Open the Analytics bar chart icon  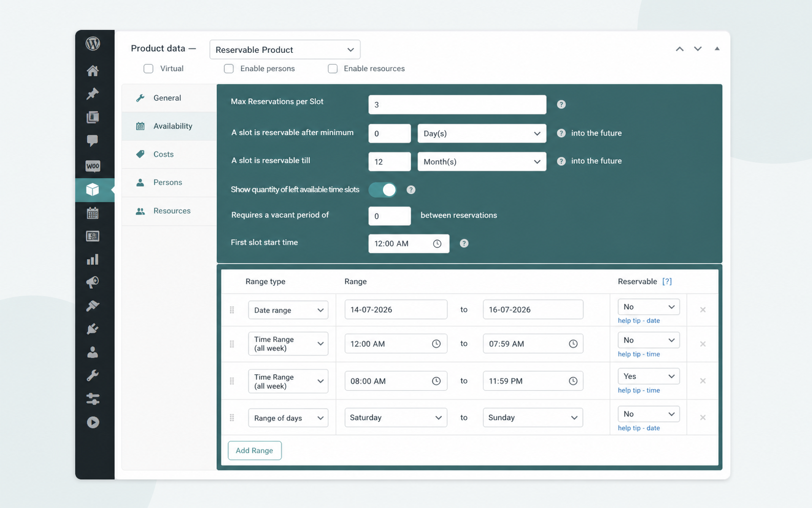[x=93, y=260]
